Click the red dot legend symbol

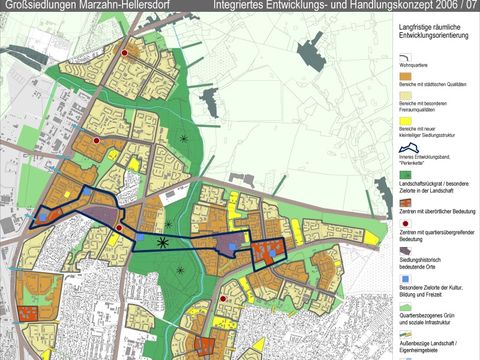[x=405, y=224]
